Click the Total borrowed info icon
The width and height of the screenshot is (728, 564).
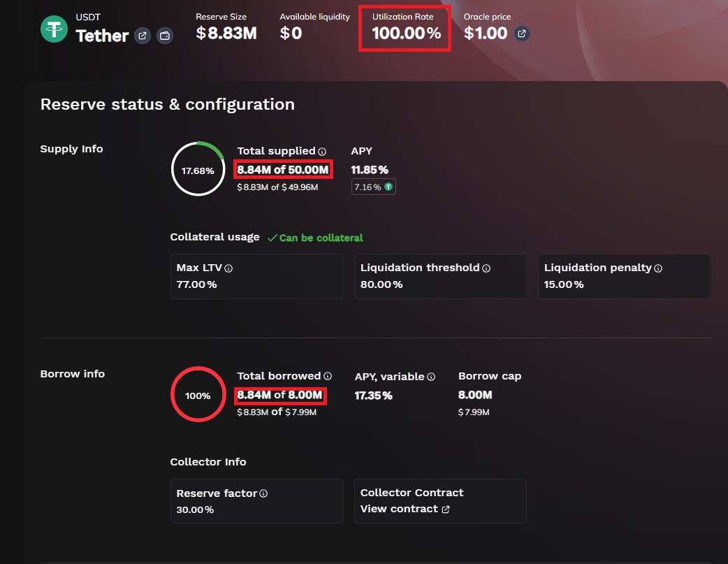328,376
